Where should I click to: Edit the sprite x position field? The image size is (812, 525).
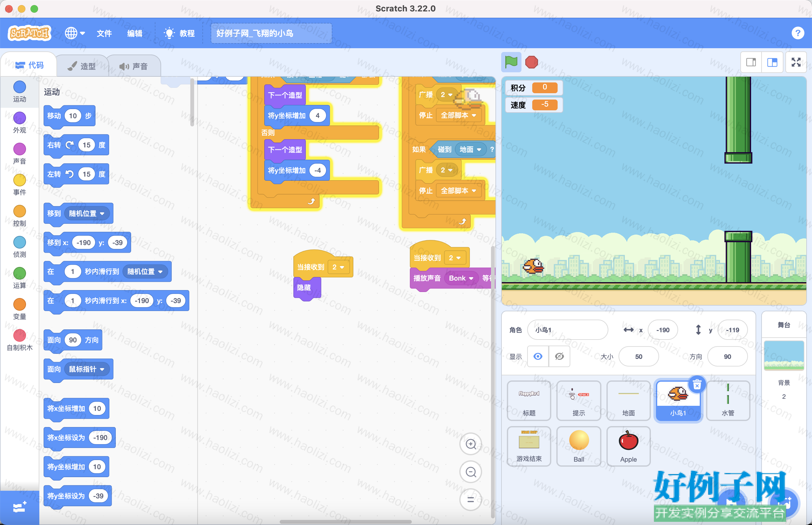tap(663, 330)
